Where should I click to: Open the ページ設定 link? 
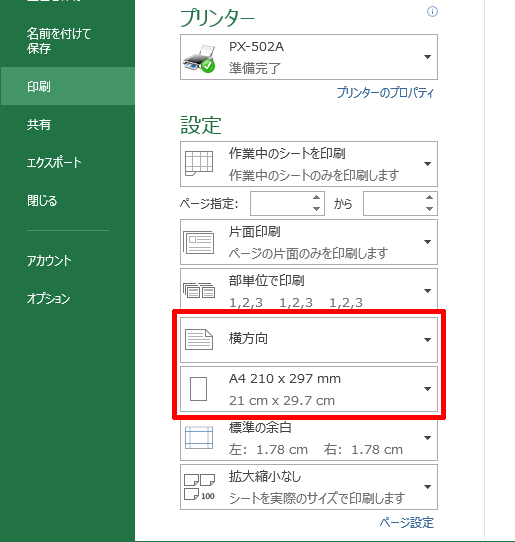pyautogui.click(x=406, y=523)
